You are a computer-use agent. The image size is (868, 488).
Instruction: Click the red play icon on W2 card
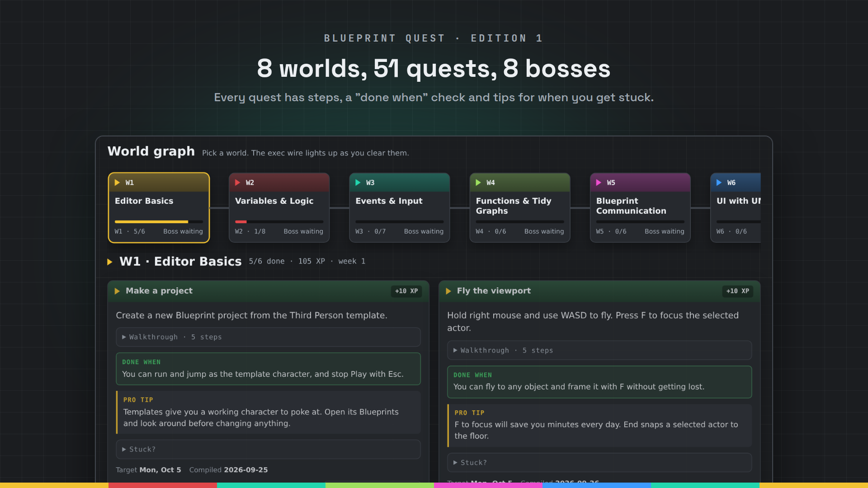[237, 183]
